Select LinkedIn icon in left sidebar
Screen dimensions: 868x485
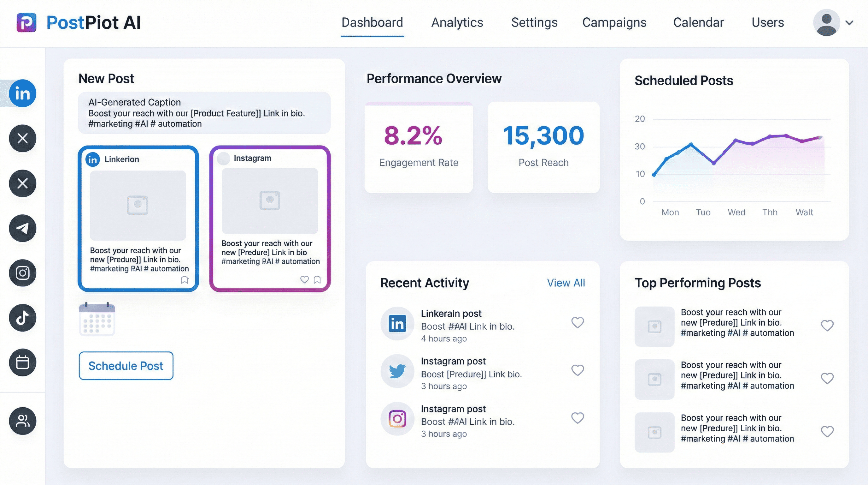22,93
